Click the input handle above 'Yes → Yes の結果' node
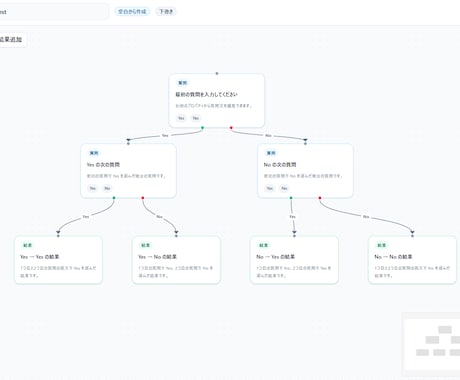This screenshot has height=380, width=460. [58, 236]
